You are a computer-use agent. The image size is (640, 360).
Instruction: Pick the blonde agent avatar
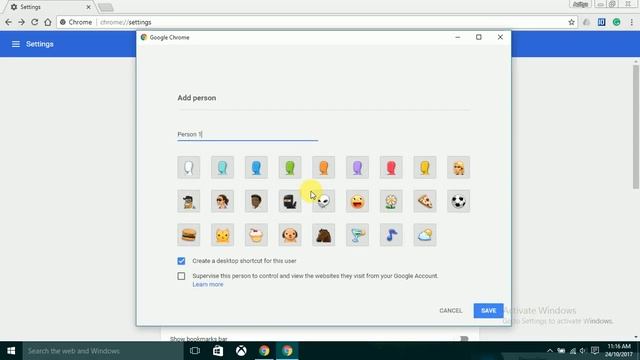pyautogui.click(x=458, y=167)
